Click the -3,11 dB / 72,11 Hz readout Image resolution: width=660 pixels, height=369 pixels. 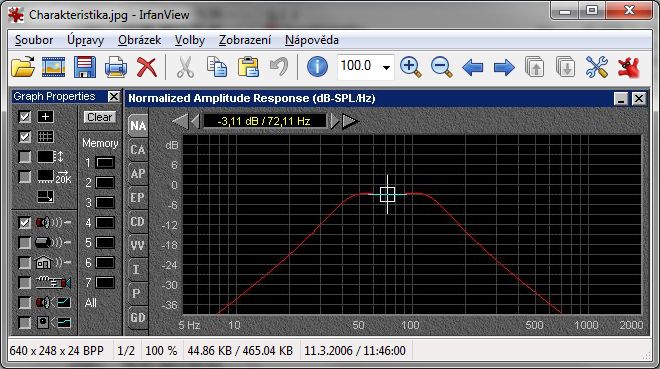(264, 121)
